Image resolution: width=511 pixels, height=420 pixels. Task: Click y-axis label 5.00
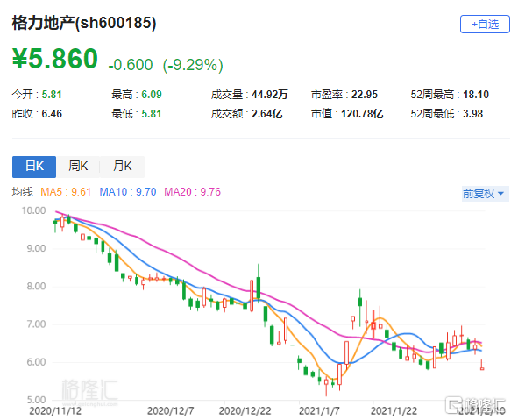click(x=36, y=400)
